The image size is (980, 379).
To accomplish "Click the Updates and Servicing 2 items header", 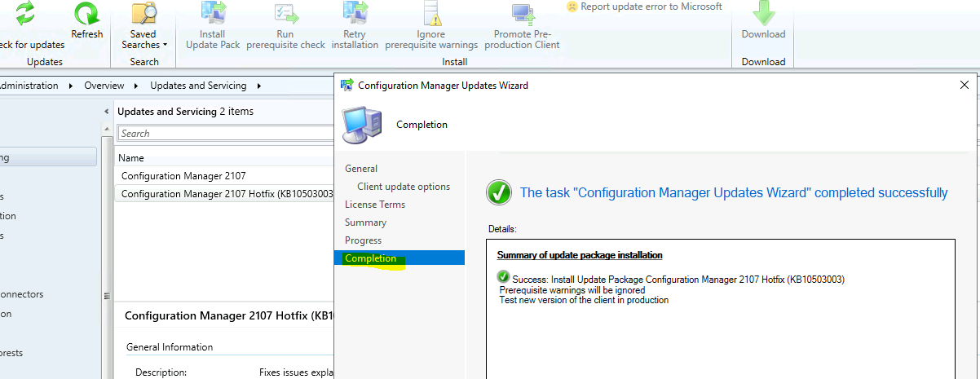I will tap(185, 111).
